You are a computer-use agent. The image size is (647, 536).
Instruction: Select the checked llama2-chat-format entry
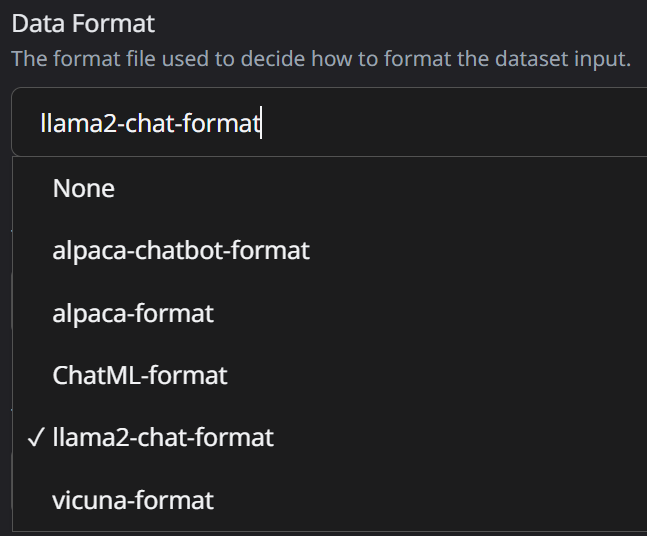point(163,438)
